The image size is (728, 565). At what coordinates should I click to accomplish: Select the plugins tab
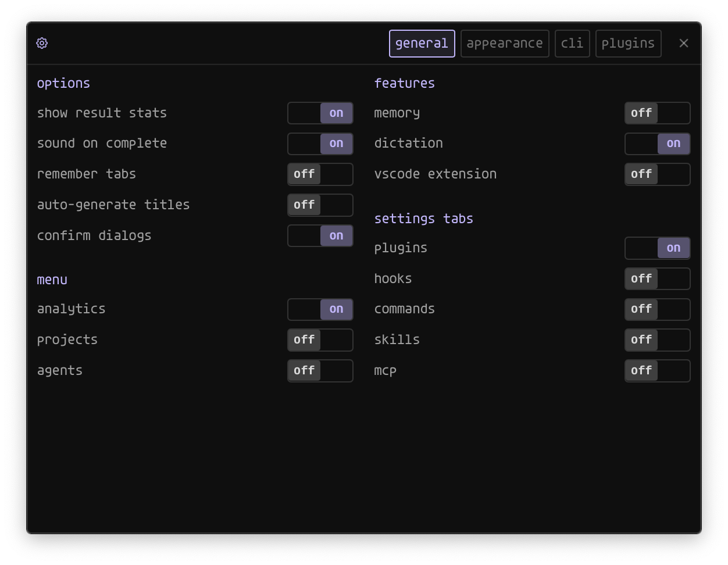(628, 43)
